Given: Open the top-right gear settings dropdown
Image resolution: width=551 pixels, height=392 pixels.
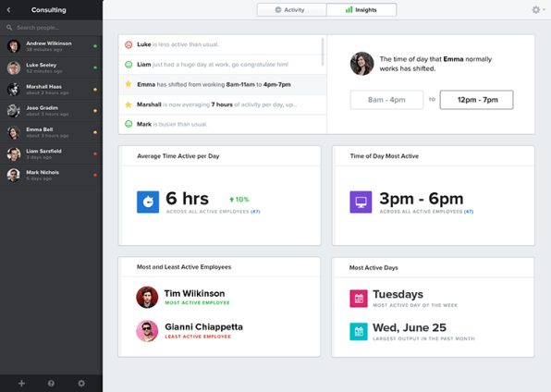Looking at the screenshot, I should coord(538,10).
